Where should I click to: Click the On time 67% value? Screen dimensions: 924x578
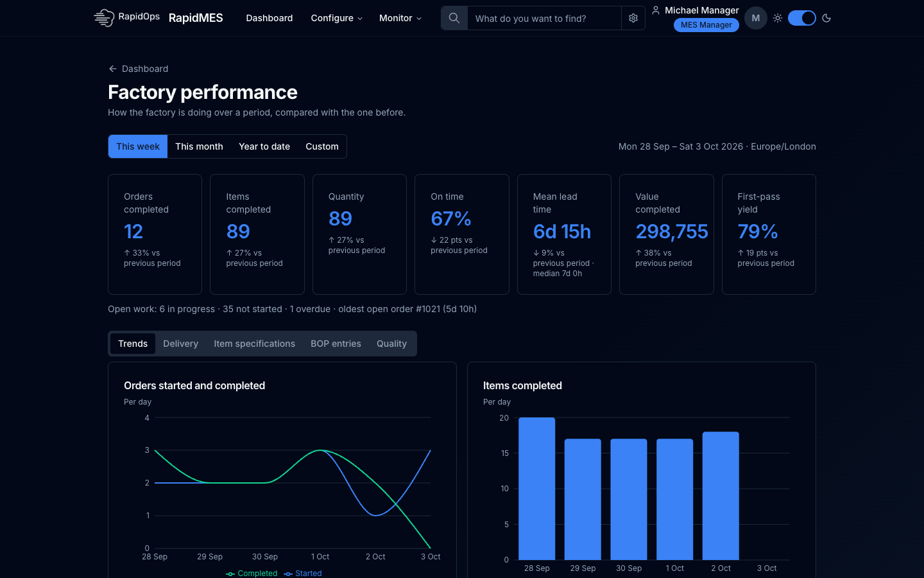click(451, 218)
